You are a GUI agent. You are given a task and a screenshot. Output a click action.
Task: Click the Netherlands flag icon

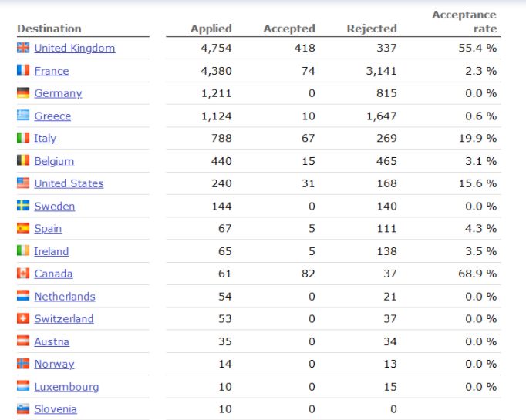coord(23,296)
